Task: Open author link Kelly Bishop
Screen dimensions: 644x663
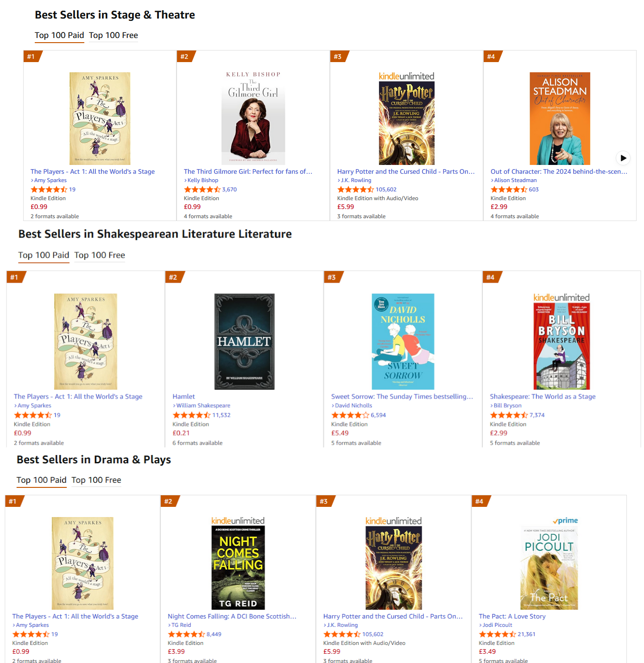Action: click(x=203, y=180)
